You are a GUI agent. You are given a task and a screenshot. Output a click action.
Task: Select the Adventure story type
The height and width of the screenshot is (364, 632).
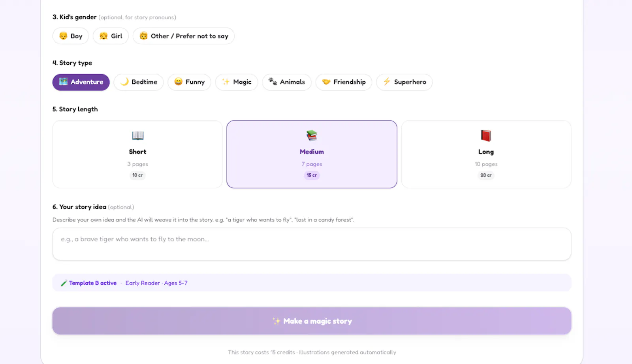pyautogui.click(x=81, y=82)
